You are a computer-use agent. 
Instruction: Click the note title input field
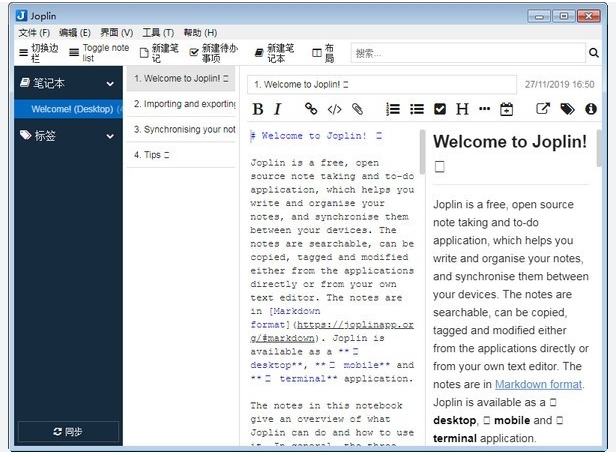382,84
